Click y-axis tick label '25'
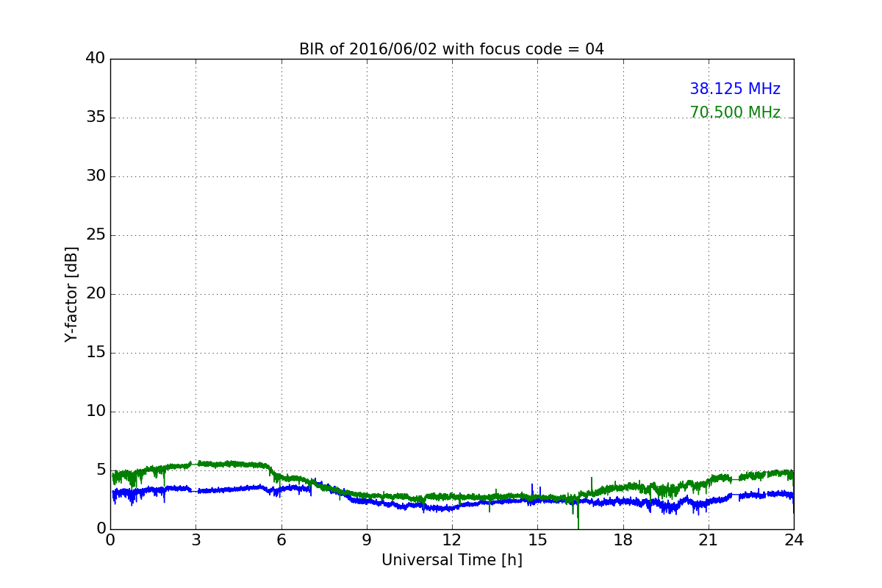 (96, 235)
